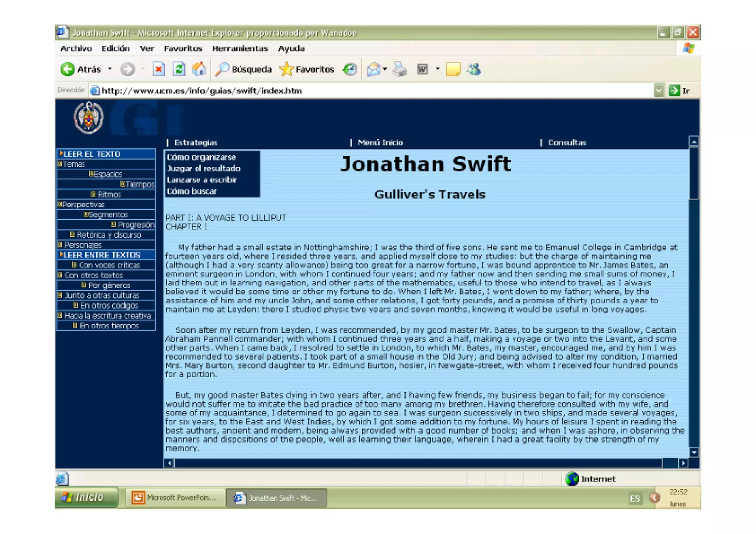The width and height of the screenshot is (756, 534).
Task: Open the Mail toolbar icon
Action: 374,69
